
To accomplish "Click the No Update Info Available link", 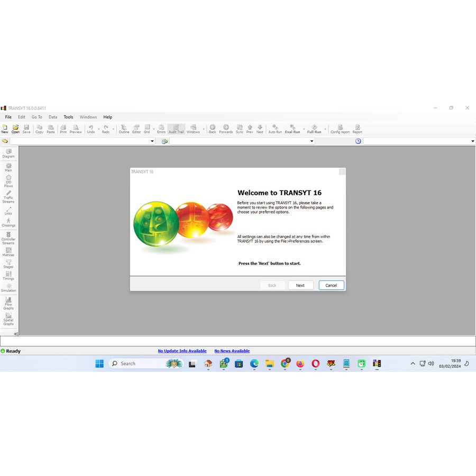I will tap(182, 351).
